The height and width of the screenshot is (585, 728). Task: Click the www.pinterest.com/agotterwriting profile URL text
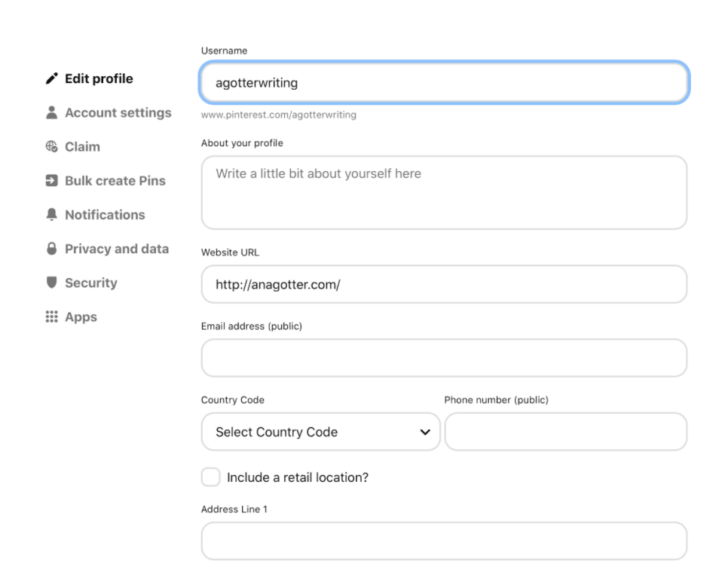point(279,115)
